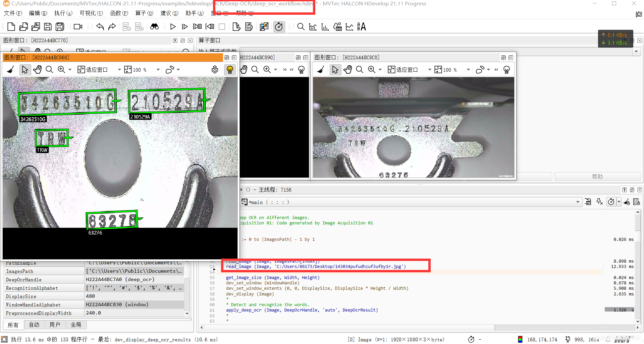Switch to the 所有 variables tab
644x344 pixels.
click(13, 325)
